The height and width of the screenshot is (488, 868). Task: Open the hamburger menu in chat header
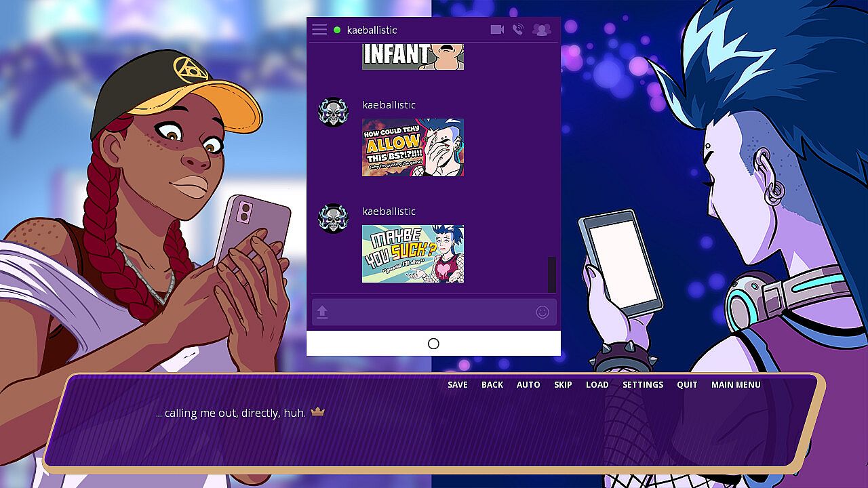[x=319, y=30]
